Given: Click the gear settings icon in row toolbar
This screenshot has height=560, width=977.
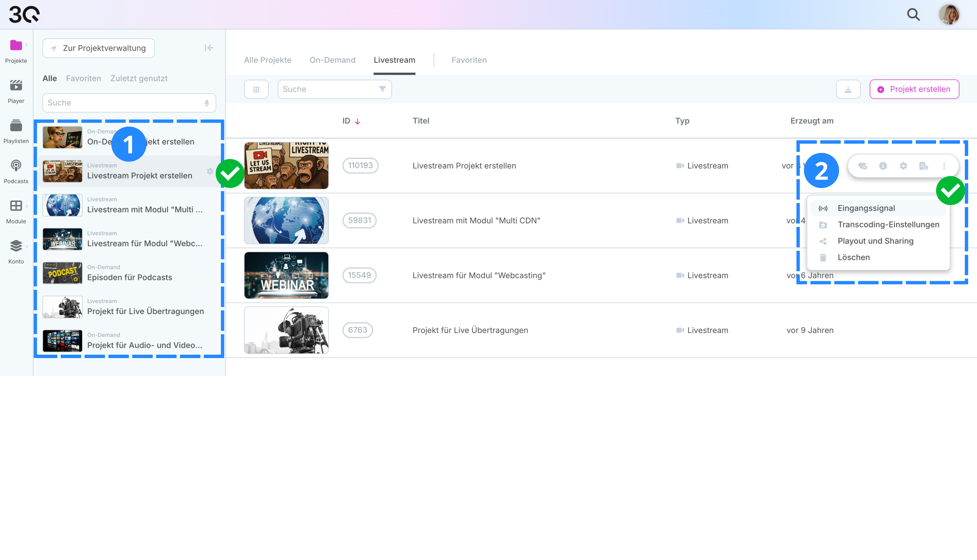Looking at the screenshot, I should [x=903, y=166].
